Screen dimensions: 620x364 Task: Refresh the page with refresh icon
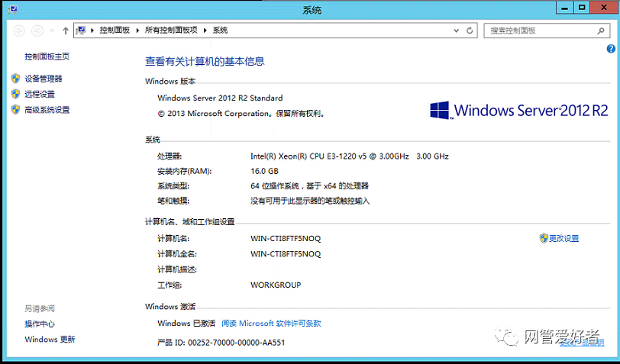point(470,31)
